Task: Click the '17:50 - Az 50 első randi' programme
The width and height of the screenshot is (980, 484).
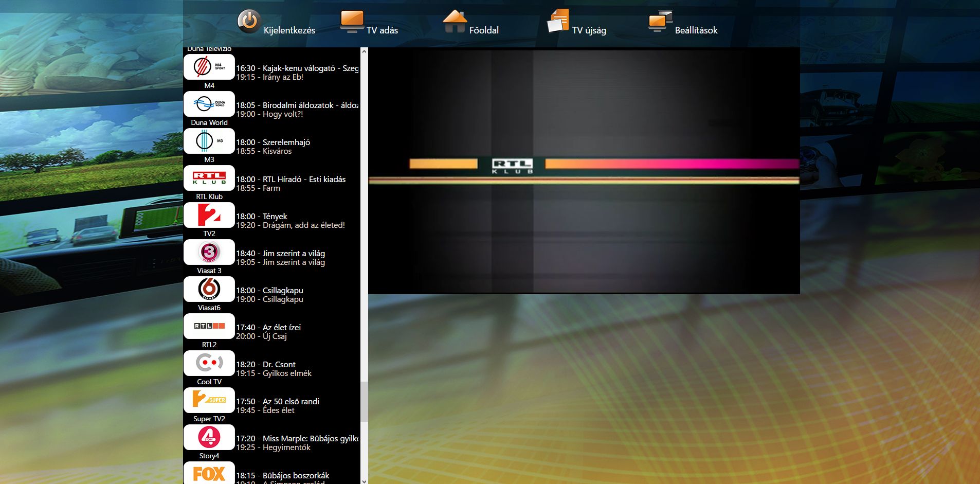Action: 278,401
